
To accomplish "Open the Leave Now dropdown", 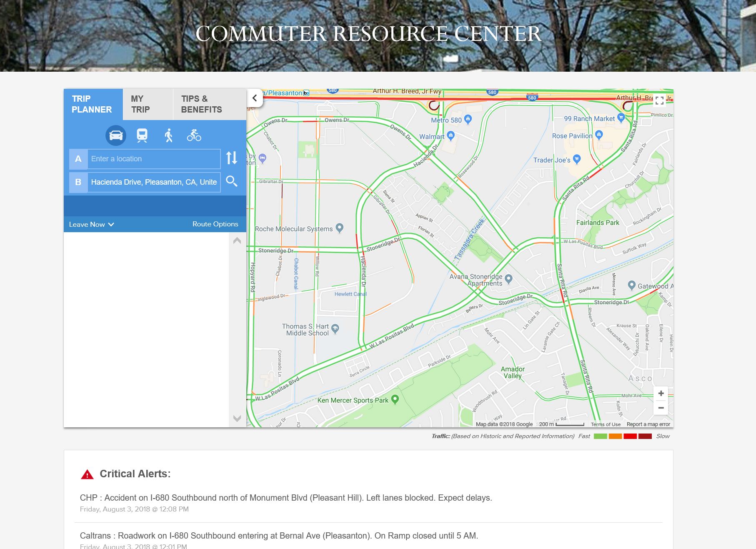I will click(91, 224).
